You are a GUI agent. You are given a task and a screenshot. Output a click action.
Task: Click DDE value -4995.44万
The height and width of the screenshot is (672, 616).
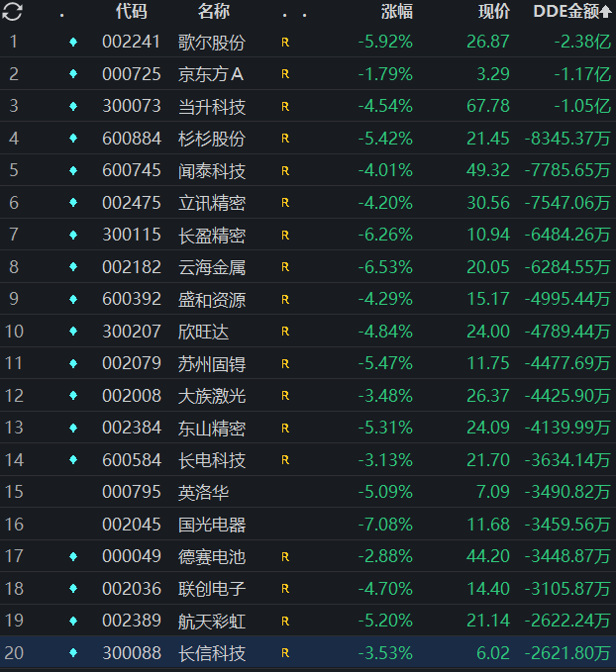(567, 299)
